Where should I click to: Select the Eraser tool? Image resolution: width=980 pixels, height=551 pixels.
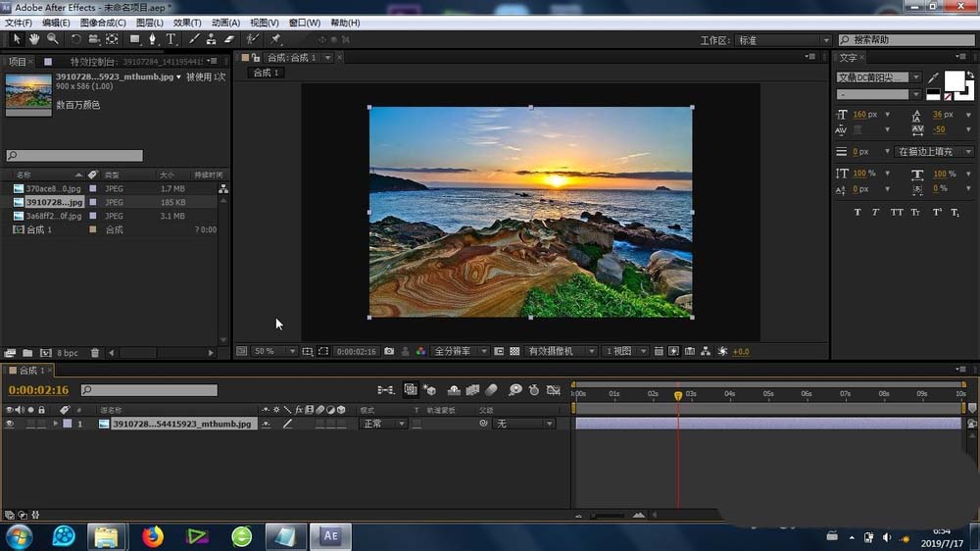[x=229, y=39]
